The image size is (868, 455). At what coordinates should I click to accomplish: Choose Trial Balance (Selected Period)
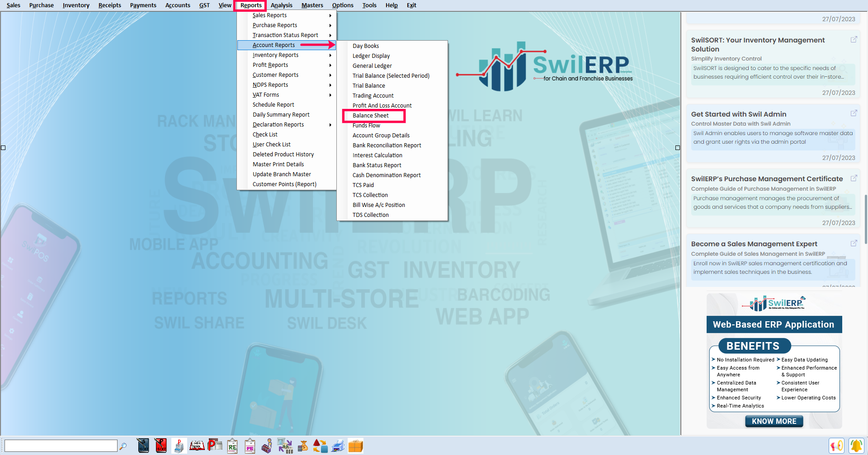tap(391, 76)
